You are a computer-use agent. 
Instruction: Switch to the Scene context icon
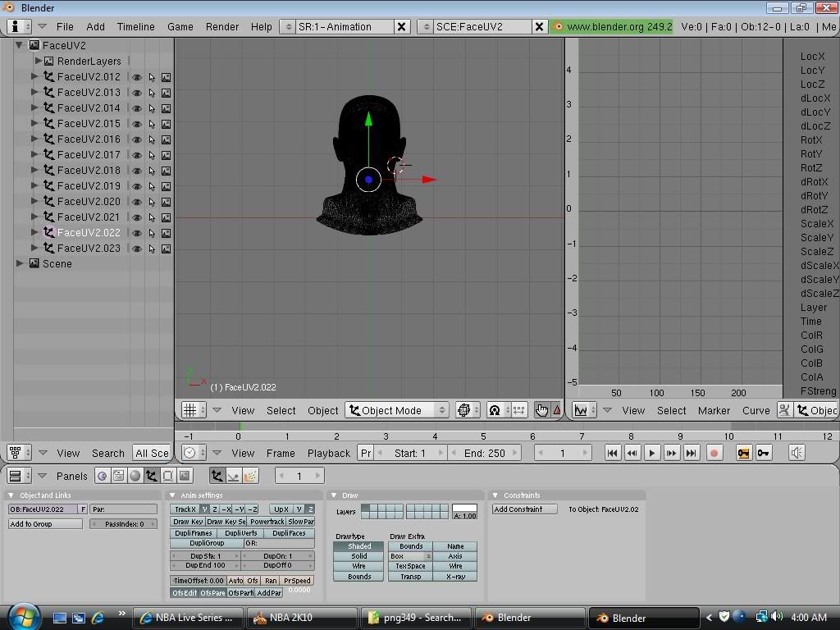pos(185,476)
